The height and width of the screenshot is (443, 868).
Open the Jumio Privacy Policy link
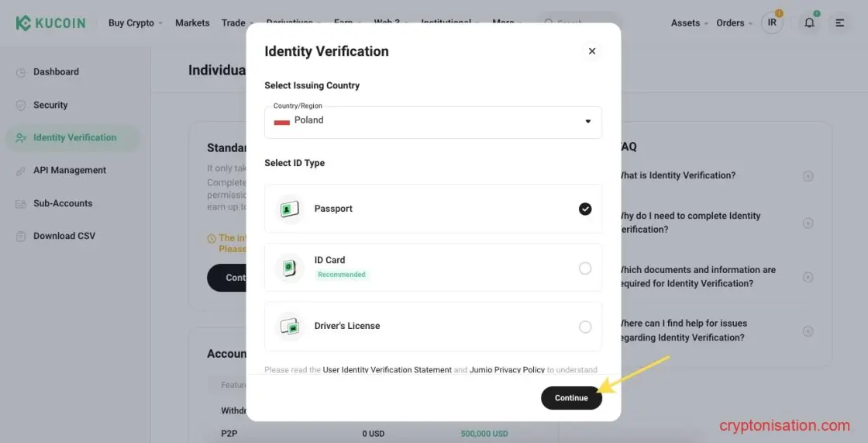[507, 370]
